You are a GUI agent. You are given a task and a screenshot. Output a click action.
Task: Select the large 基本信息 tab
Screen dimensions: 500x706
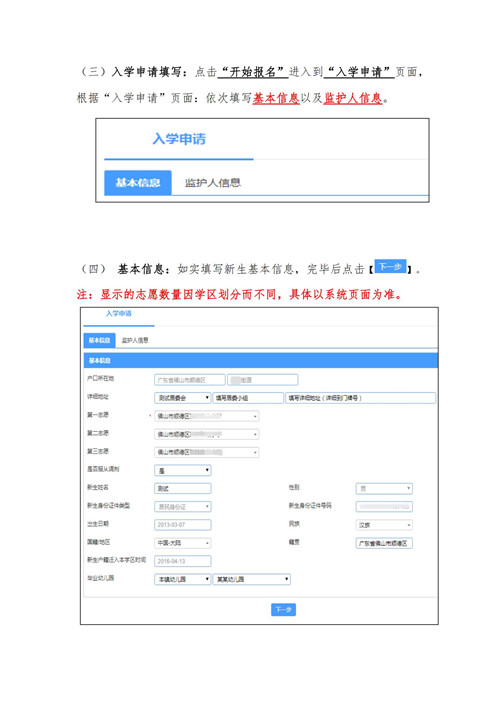pyautogui.click(x=137, y=182)
